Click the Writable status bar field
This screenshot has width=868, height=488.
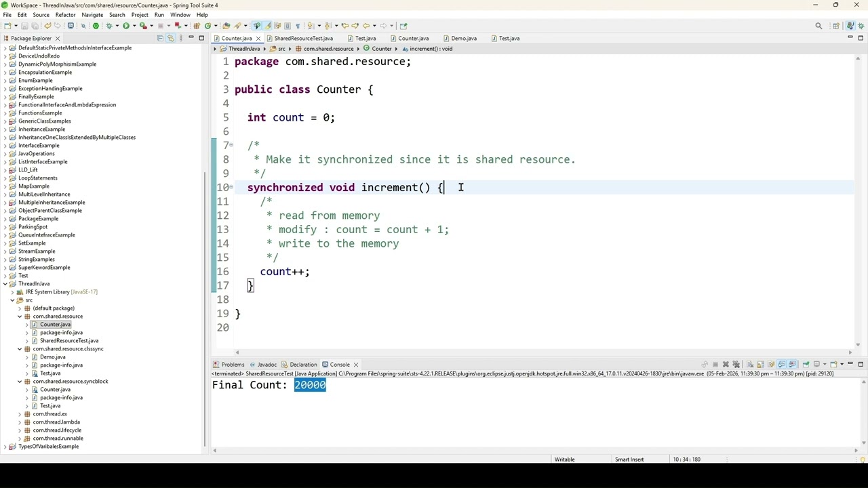click(564, 460)
